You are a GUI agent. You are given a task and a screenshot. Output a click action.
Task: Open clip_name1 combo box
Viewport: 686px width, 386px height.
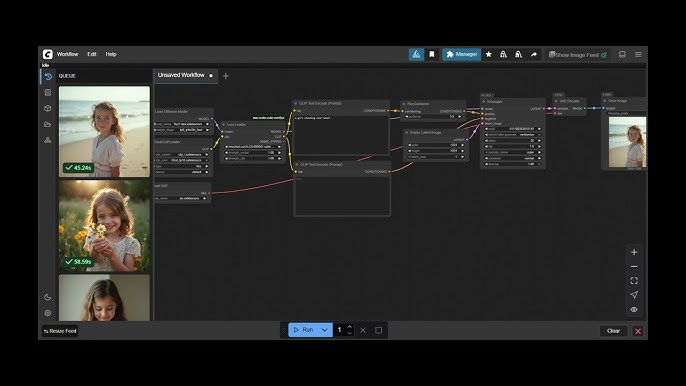pos(182,154)
